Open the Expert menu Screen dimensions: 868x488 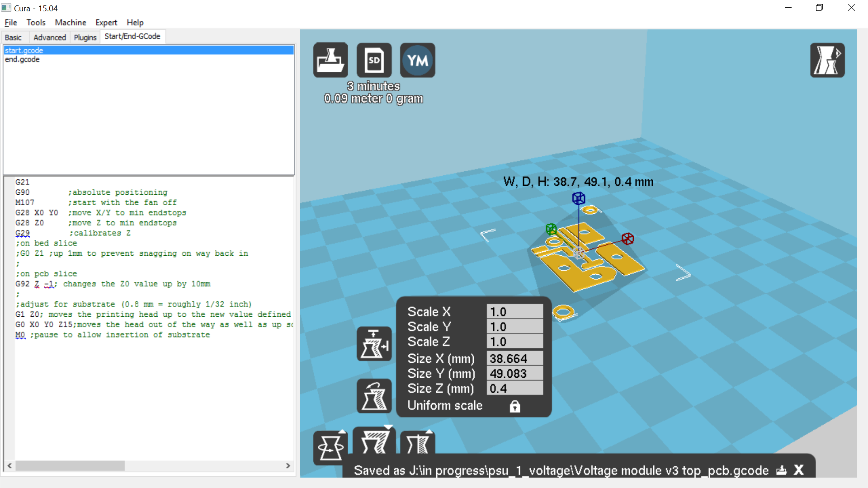106,22
